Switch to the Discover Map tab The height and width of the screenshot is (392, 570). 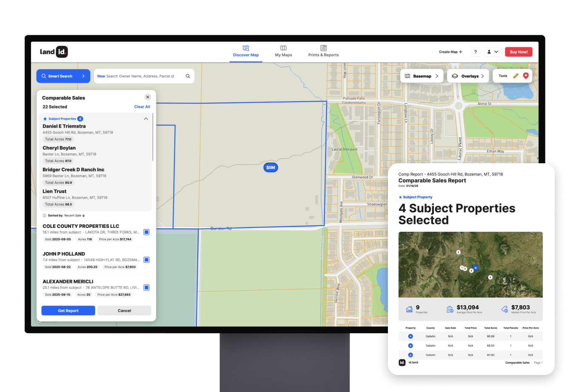[x=246, y=51]
